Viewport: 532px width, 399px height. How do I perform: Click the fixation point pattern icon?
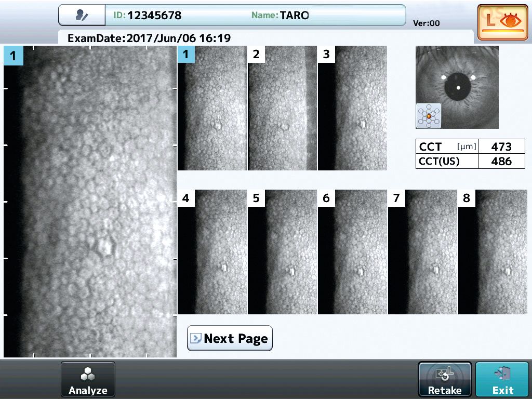[x=429, y=116]
